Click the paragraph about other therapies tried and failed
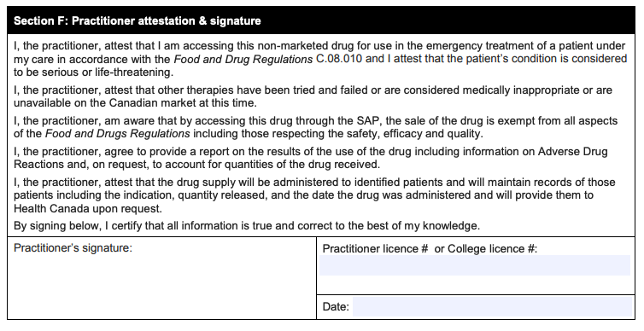The image size is (644, 331). [313, 96]
